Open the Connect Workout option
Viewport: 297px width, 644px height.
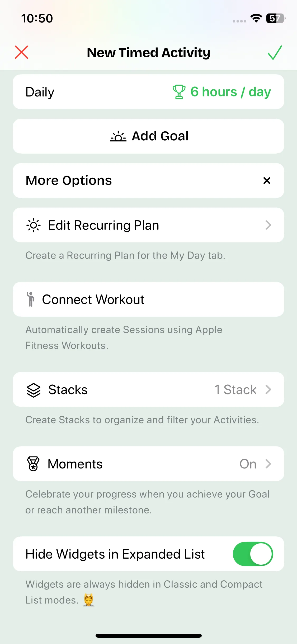pyautogui.click(x=93, y=300)
